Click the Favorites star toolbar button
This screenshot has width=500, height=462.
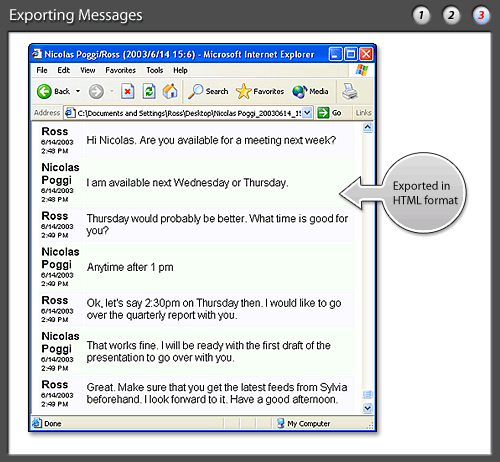point(260,91)
